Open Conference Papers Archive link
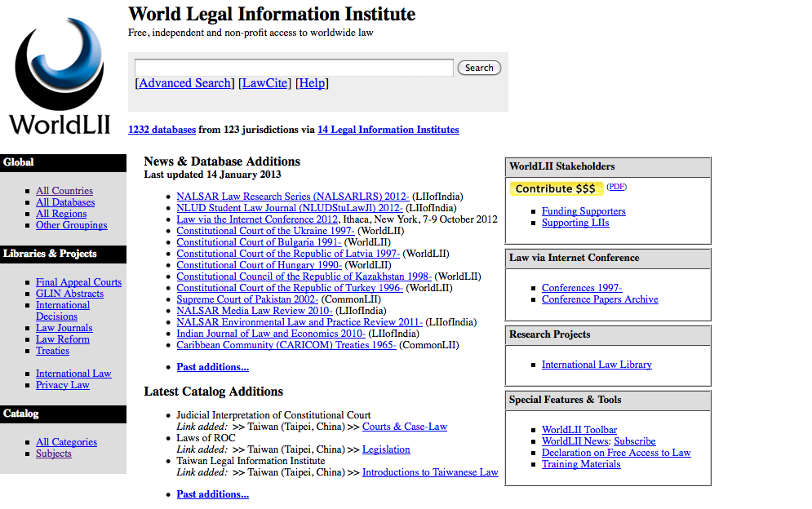This screenshot has width=812, height=509. [600, 299]
